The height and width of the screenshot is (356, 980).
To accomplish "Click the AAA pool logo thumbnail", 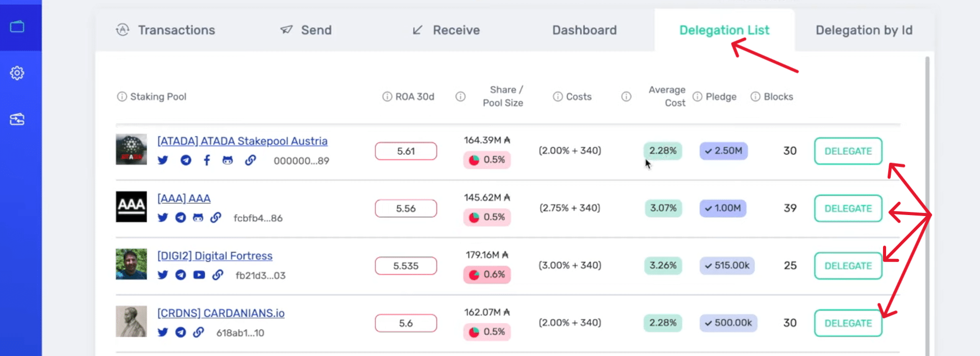I will point(131,207).
